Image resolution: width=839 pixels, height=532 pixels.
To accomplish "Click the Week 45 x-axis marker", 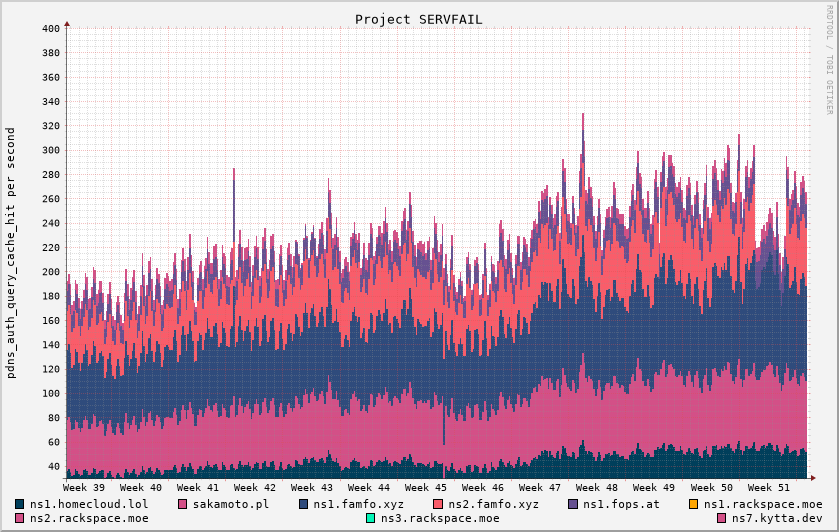I will pos(426,487).
